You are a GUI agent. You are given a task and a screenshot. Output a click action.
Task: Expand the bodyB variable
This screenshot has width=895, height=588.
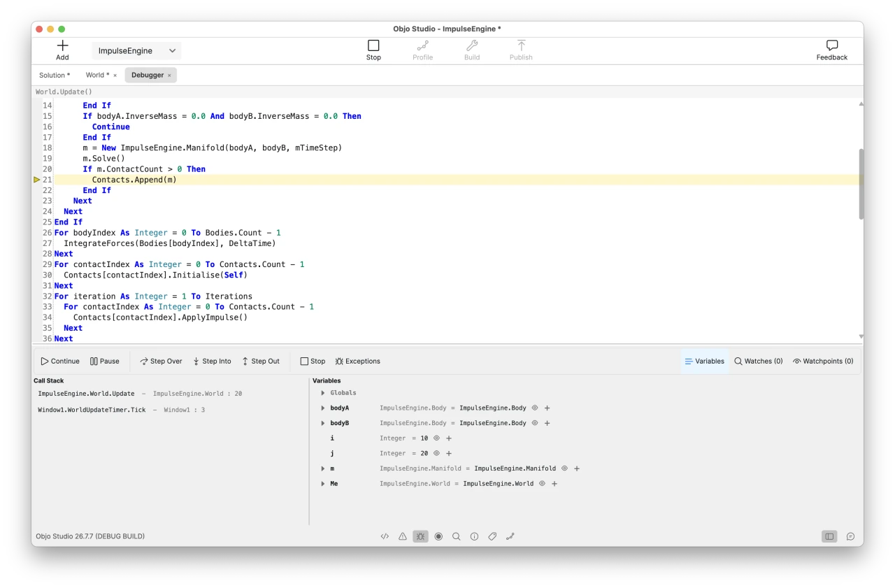pyautogui.click(x=323, y=423)
